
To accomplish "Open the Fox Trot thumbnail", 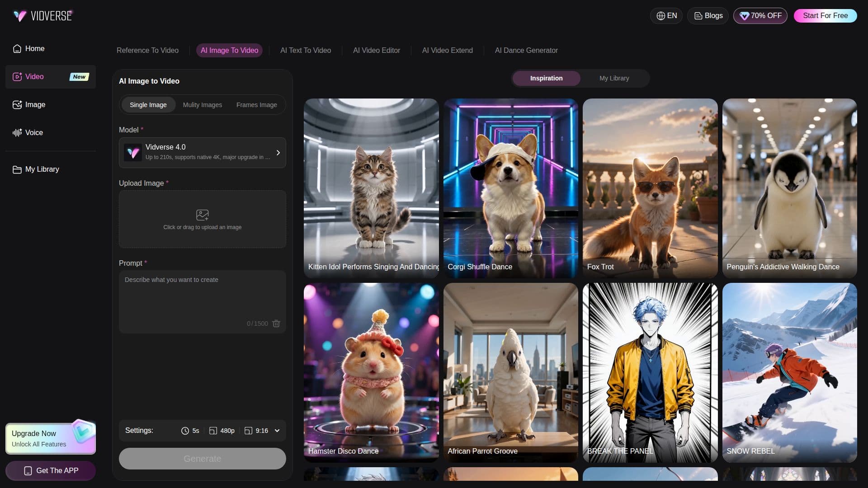I will tap(650, 188).
